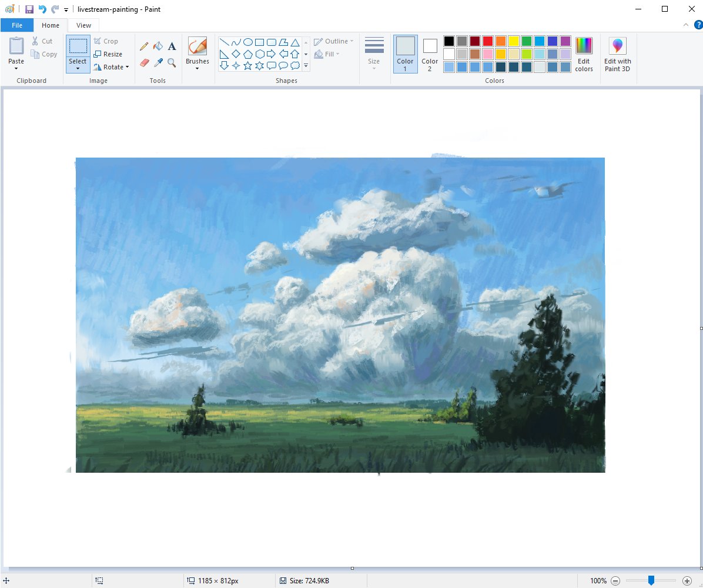Choose the Left arrow shape
This screenshot has width=703, height=588.
[x=283, y=54]
